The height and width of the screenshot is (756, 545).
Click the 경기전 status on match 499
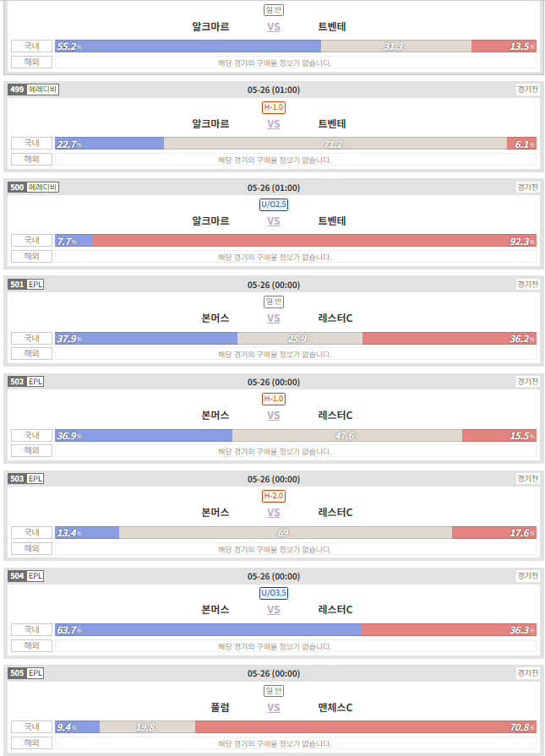point(527,90)
